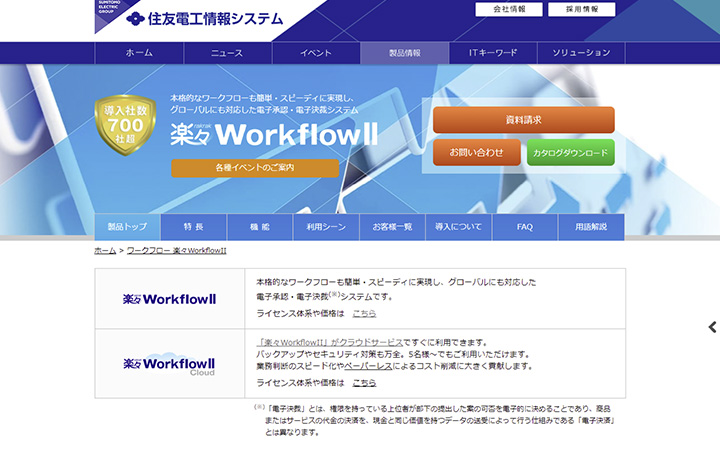Open ソリューション in main navigation
Screen dimensions: 720x450
(x=581, y=53)
